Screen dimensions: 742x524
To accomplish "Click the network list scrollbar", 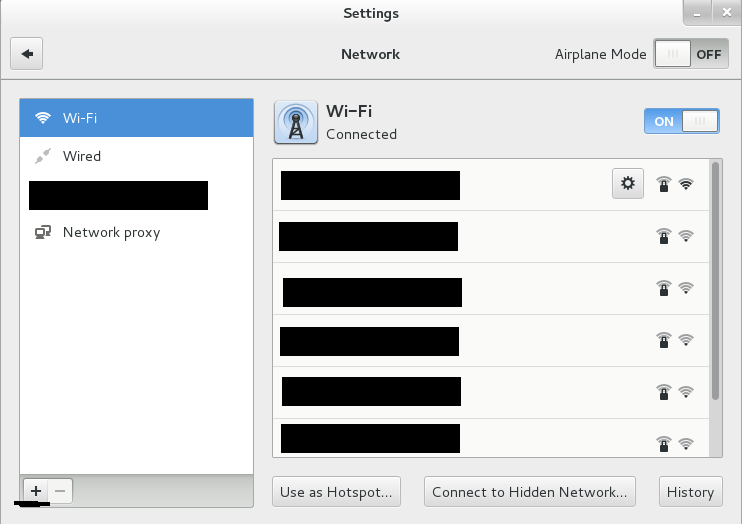I will point(716,282).
